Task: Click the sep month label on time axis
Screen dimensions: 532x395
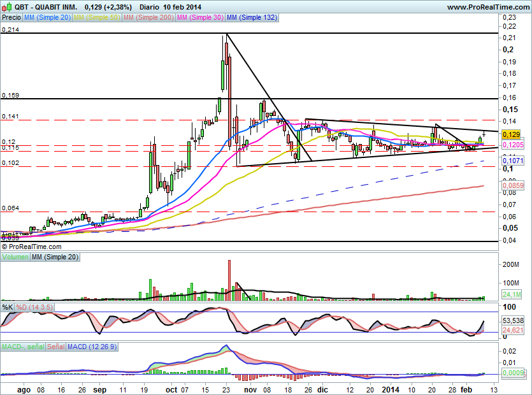Action: point(100,389)
